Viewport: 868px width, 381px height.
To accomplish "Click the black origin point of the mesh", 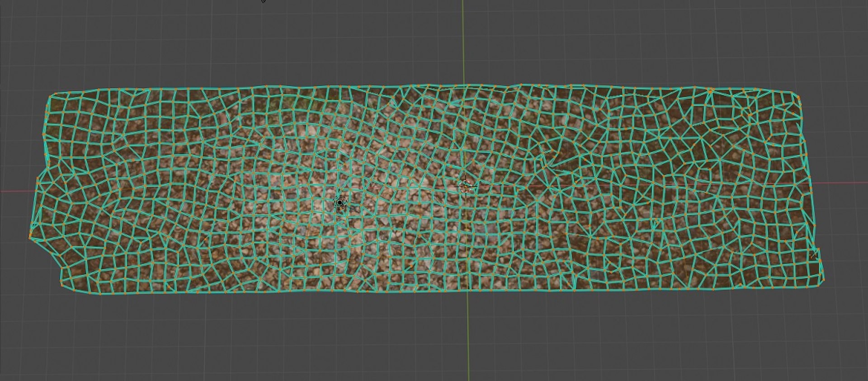I will tap(340, 202).
